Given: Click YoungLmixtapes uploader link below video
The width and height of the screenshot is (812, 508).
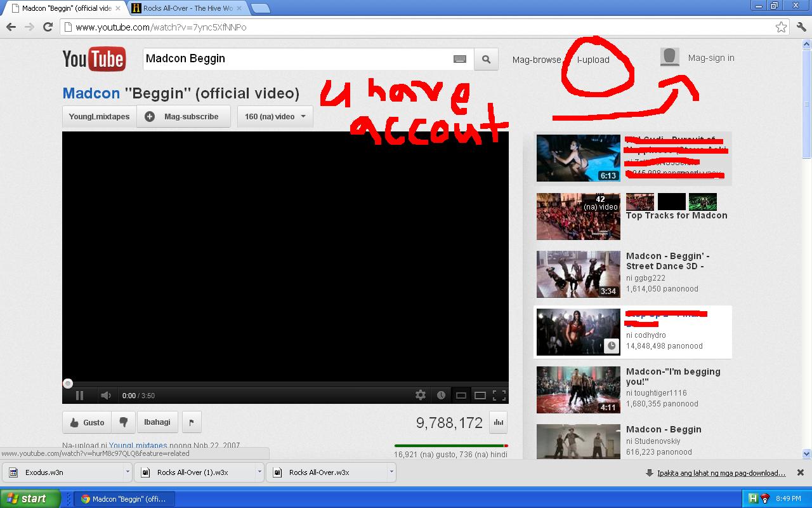Looking at the screenshot, I should click(138, 446).
